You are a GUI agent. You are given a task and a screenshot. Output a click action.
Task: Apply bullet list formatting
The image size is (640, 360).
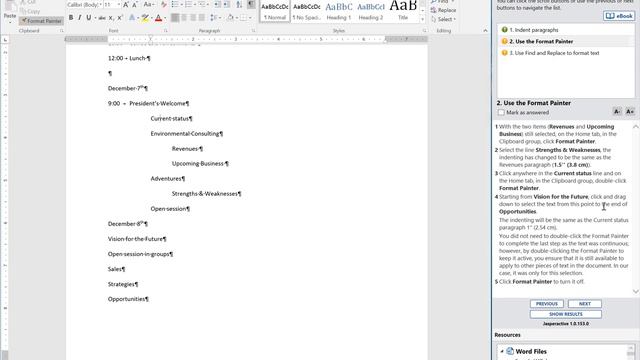[175, 5]
